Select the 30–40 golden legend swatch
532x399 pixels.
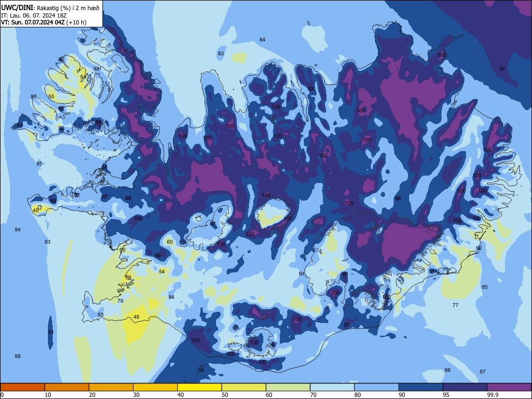pyautogui.click(x=155, y=387)
